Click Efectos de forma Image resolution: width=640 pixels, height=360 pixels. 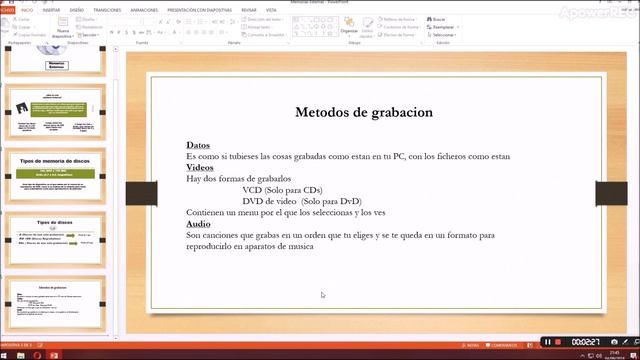[x=397, y=35]
